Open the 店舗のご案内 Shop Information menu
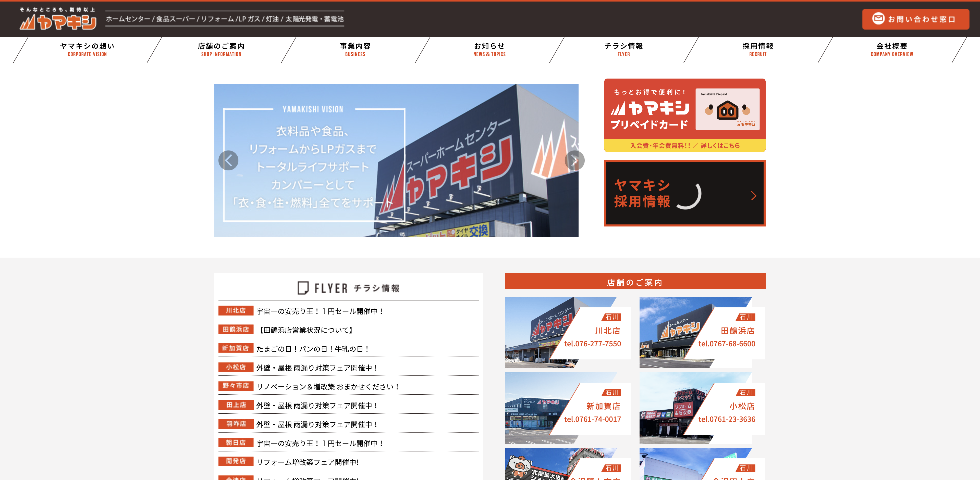 click(x=221, y=50)
